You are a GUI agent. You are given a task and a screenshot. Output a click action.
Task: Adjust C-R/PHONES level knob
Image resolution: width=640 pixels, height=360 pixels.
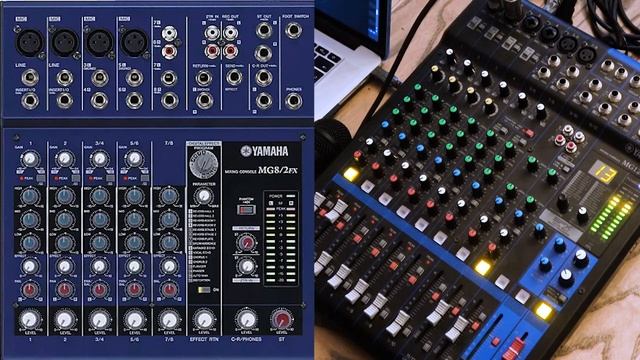tap(246, 320)
